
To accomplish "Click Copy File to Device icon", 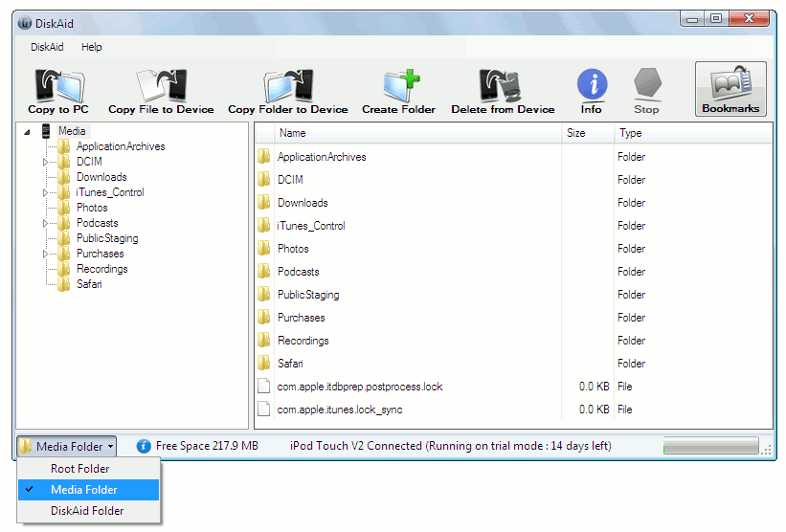I will pyautogui.click(x=162, y=86).
